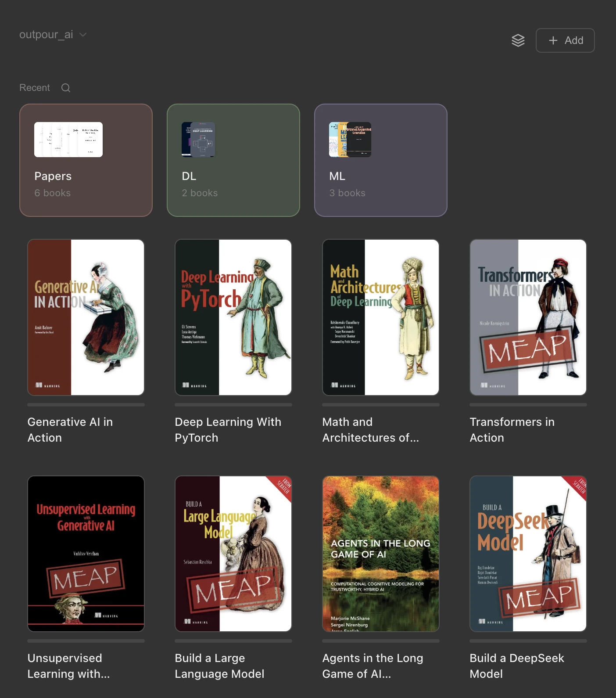Open Build a DeepSeek Model cover
This screenshot has width=616, height=698.
(x=528, y=554)
